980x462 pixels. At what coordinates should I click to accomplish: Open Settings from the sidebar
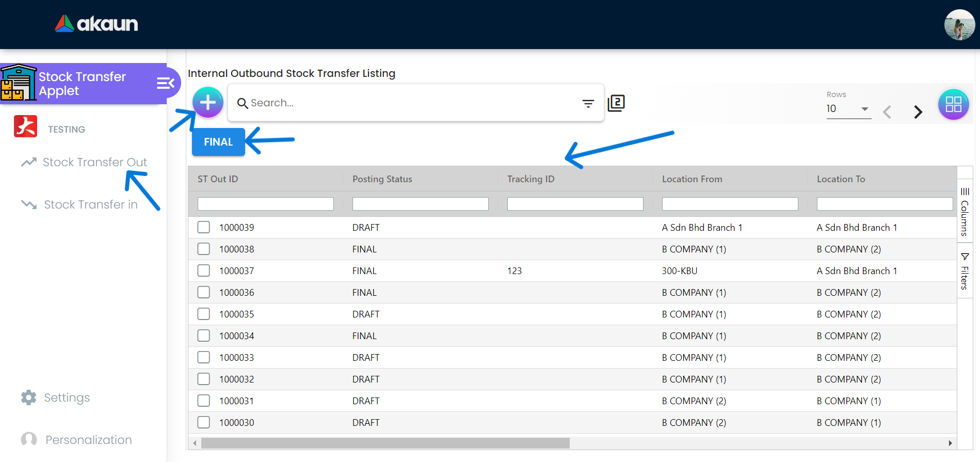tap(67, 397)
